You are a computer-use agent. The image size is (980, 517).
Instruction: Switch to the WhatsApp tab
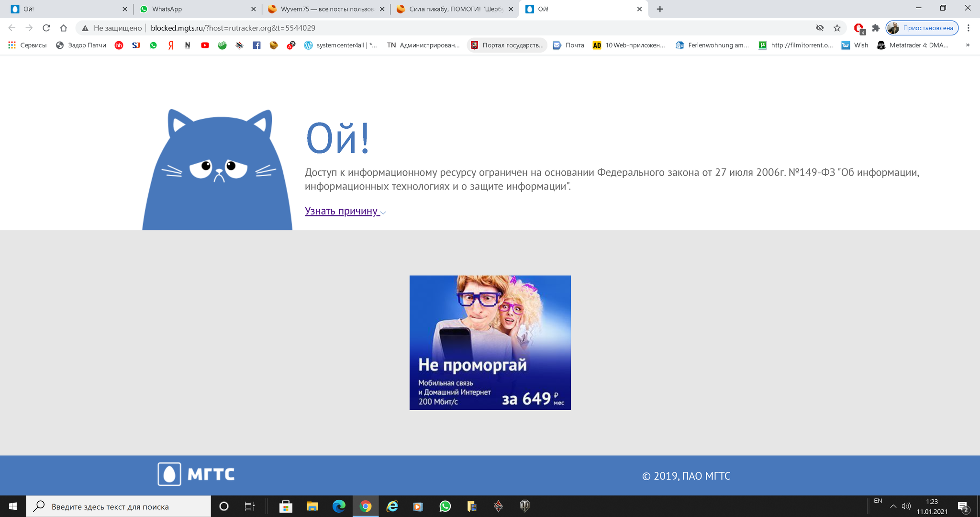click(197, 9)
